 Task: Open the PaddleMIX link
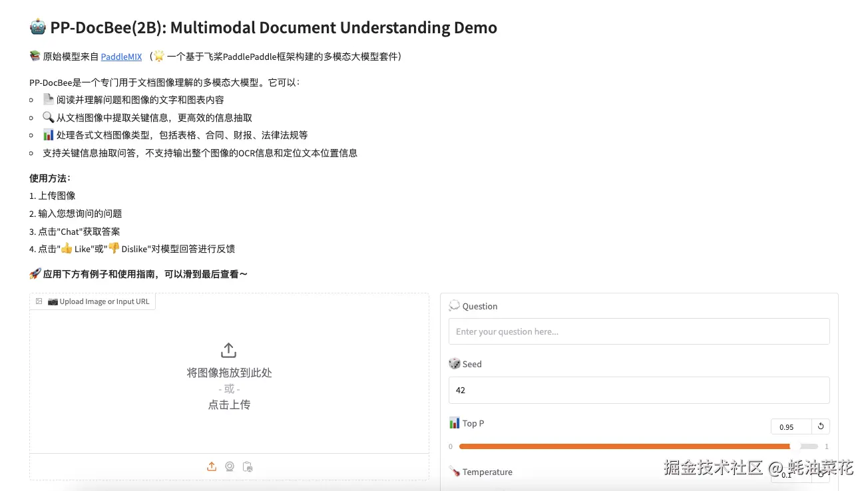121,57
